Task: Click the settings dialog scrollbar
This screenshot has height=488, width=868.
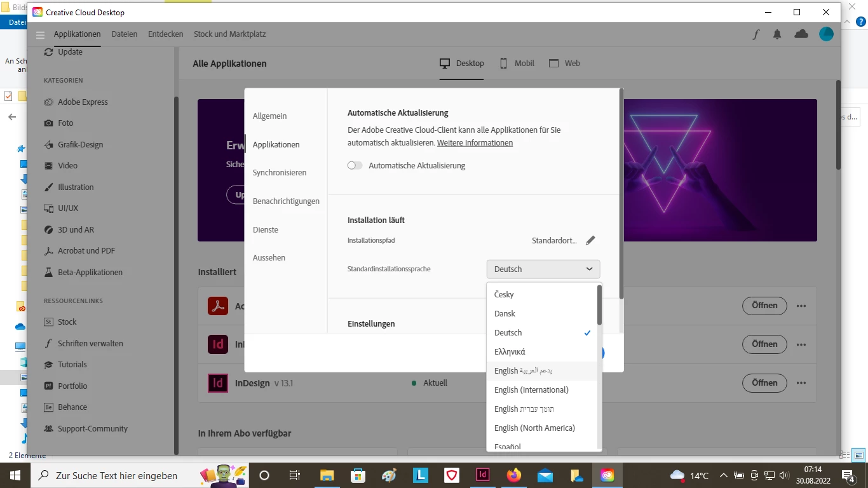Action: click(621, 194)
